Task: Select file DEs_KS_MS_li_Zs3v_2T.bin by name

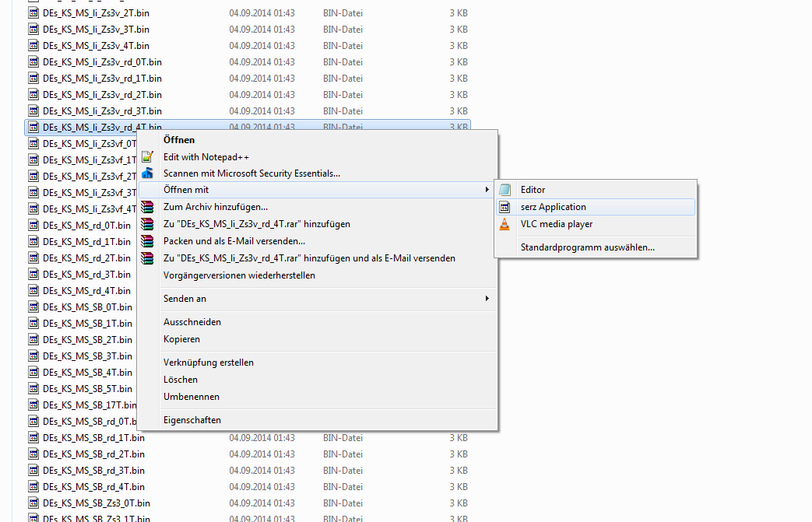Action: [97, 13]
